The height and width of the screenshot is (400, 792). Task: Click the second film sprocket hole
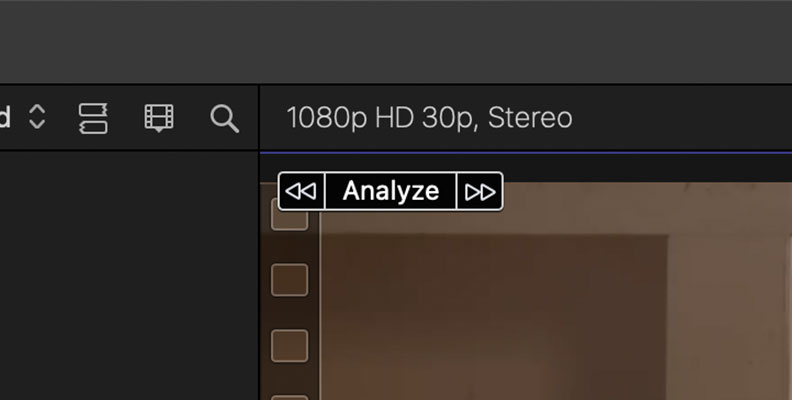click(289, 280)
